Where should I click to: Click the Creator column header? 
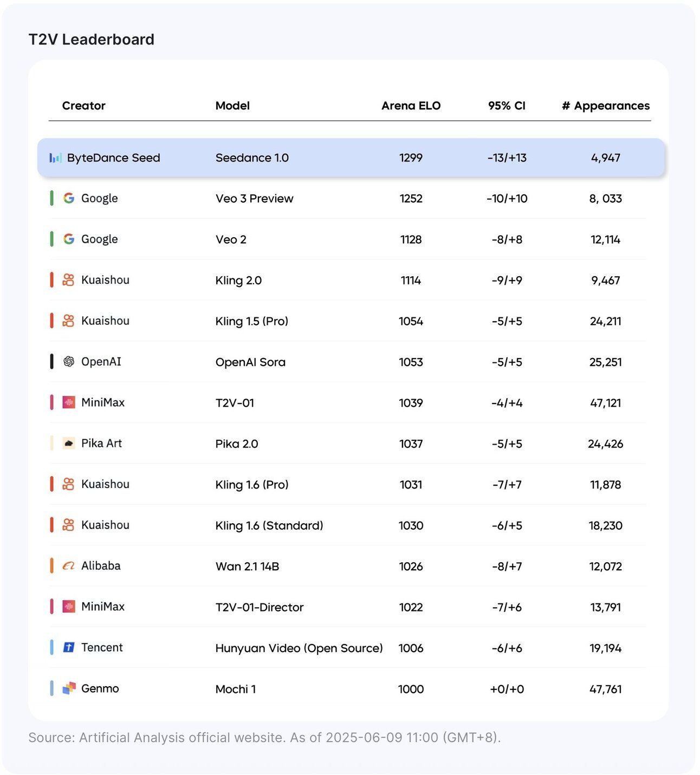[83, 106]
